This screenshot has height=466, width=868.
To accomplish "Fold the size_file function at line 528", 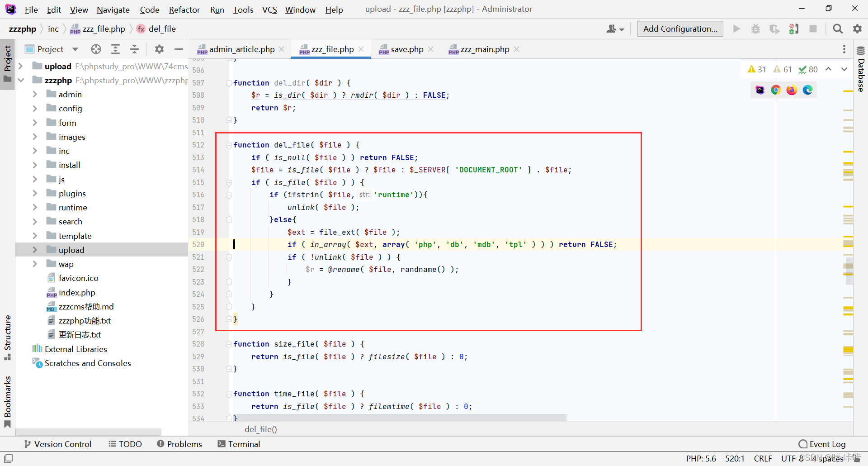I will (229, 344).
